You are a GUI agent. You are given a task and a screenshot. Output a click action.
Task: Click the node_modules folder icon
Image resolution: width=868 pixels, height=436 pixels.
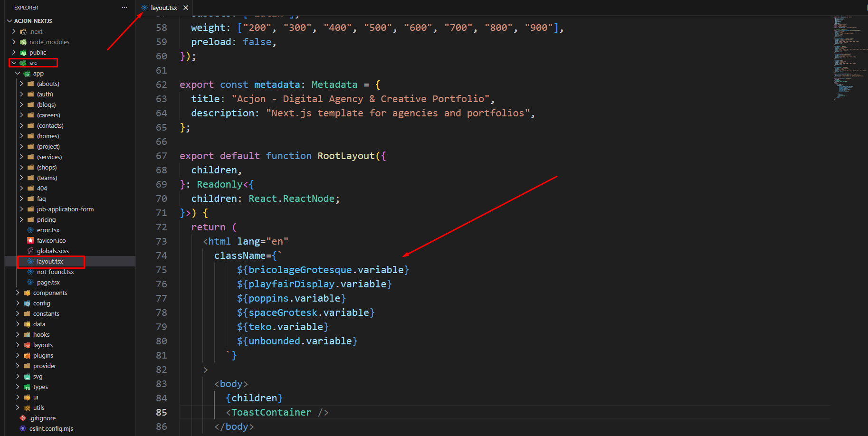[23, 42]
